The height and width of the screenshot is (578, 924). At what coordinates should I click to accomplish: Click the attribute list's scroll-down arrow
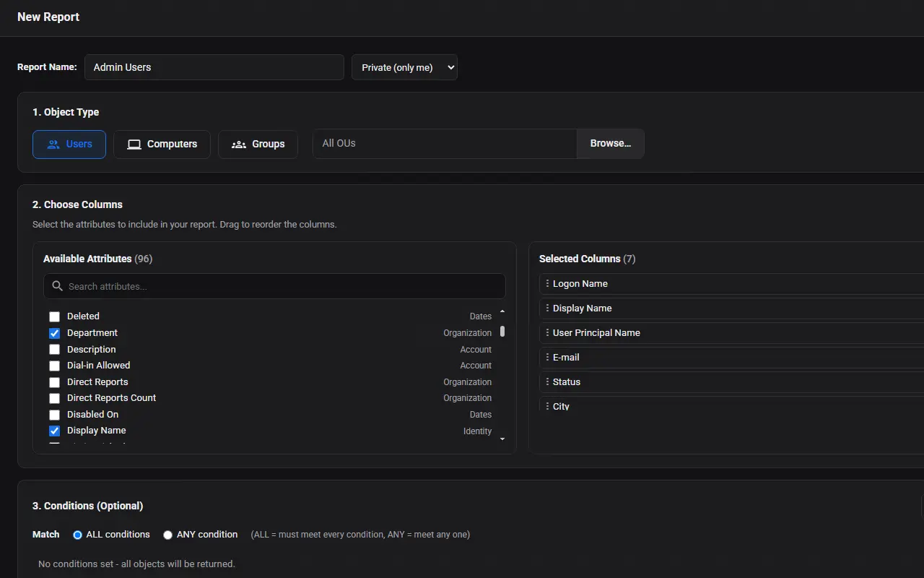click(502, 439)
